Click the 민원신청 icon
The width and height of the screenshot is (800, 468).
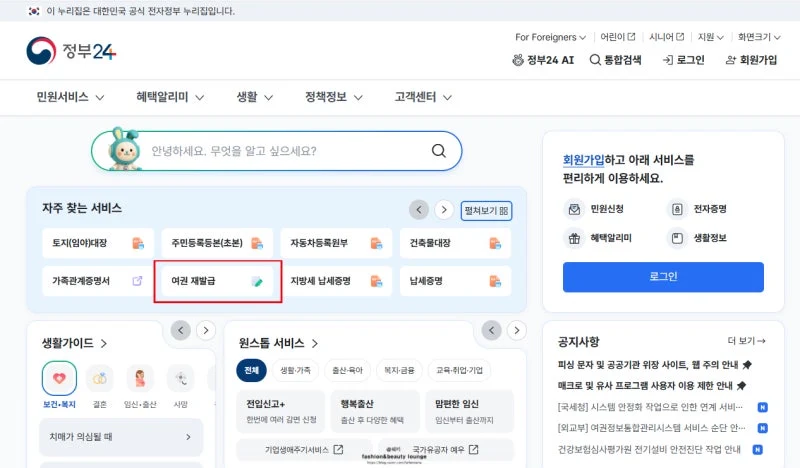(x=574, y=209)
